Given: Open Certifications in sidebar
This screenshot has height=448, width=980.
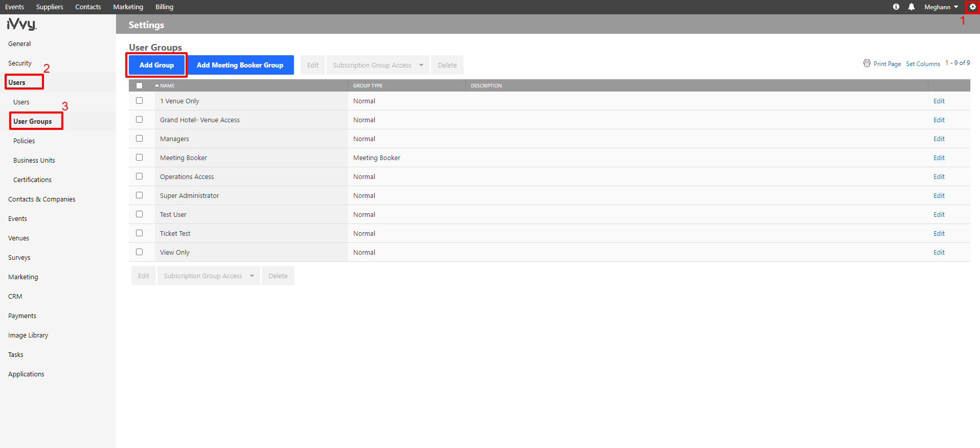Looking at the screenshot, I should pos(33,180).
